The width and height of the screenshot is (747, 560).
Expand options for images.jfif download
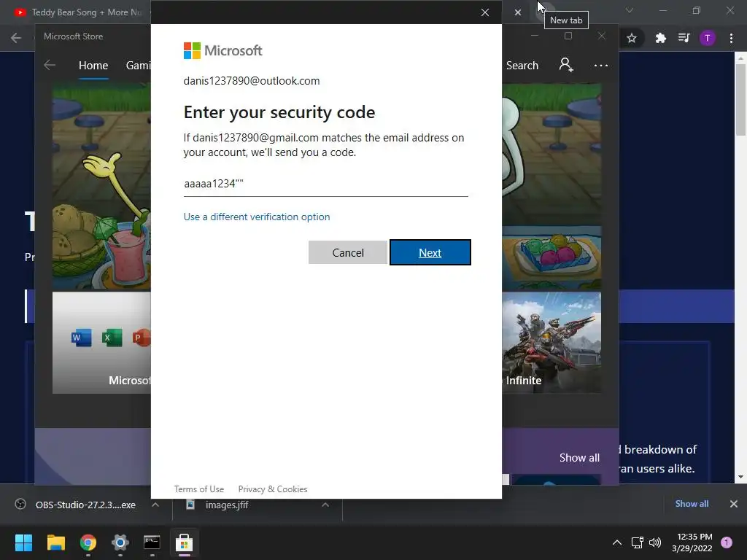pyautogui.click(x=325, y=505)
